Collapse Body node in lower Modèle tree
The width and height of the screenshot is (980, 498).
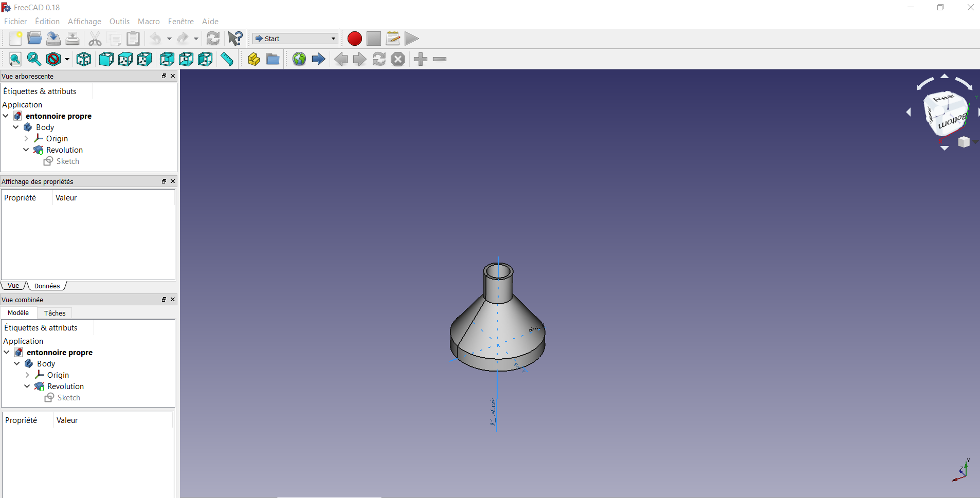(x=17, y=364)
